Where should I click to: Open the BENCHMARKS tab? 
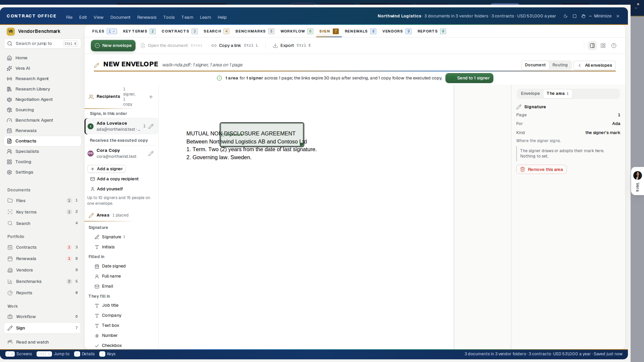coord(255,31)
